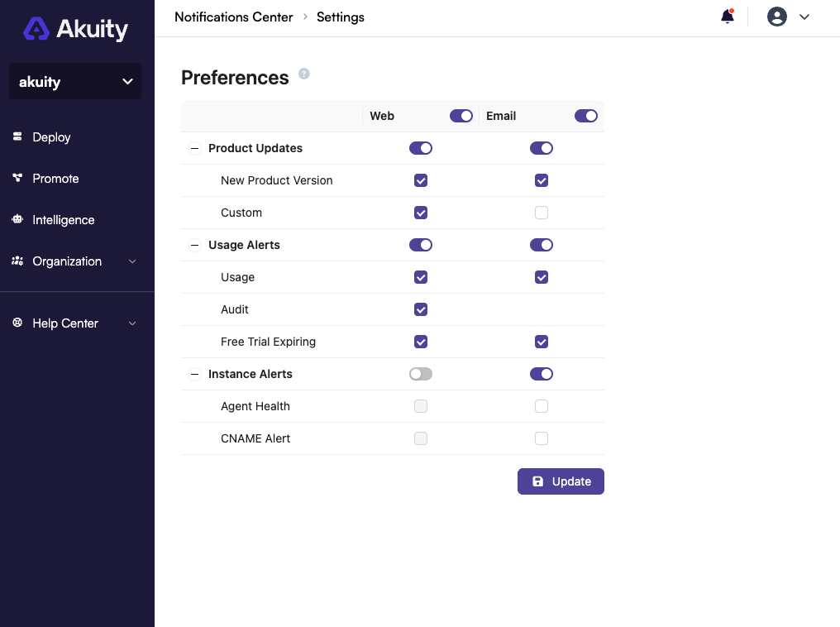Screen dimensions: 840x627
Task: Uncheck the Audit web checkbox
Action: click(421, 309)
